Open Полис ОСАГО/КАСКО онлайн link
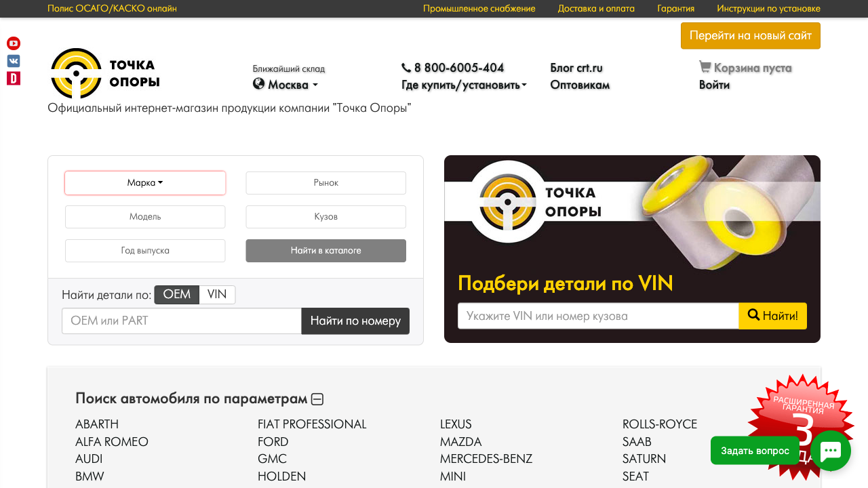The width and height of the screenshot is (868, 488). click(112, 9)
